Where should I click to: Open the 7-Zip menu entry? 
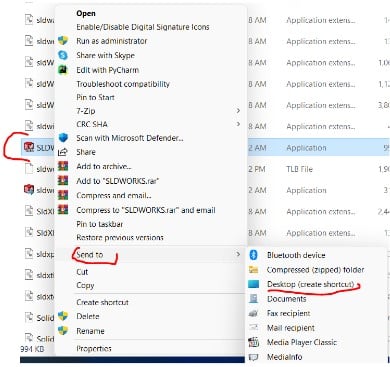tap(86, 111)
